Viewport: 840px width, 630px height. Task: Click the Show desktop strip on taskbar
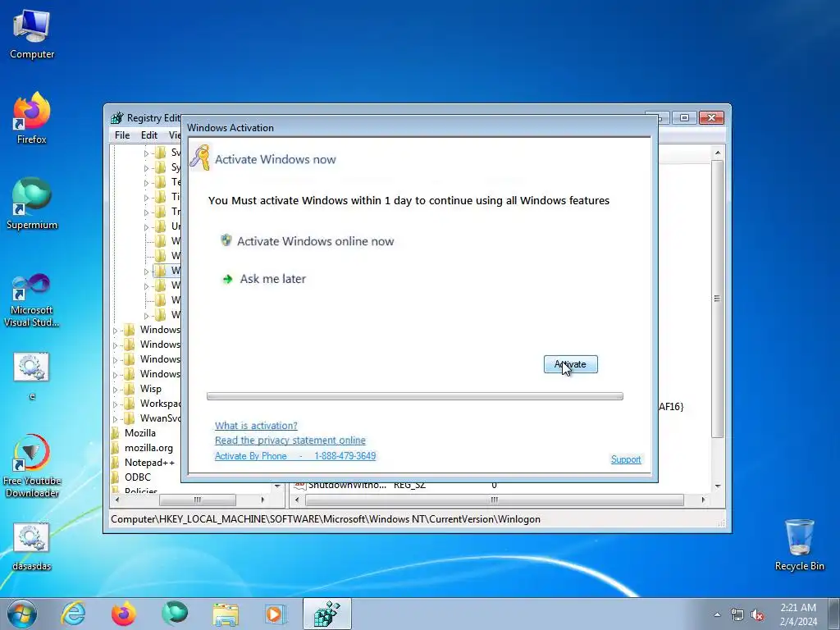833,614
